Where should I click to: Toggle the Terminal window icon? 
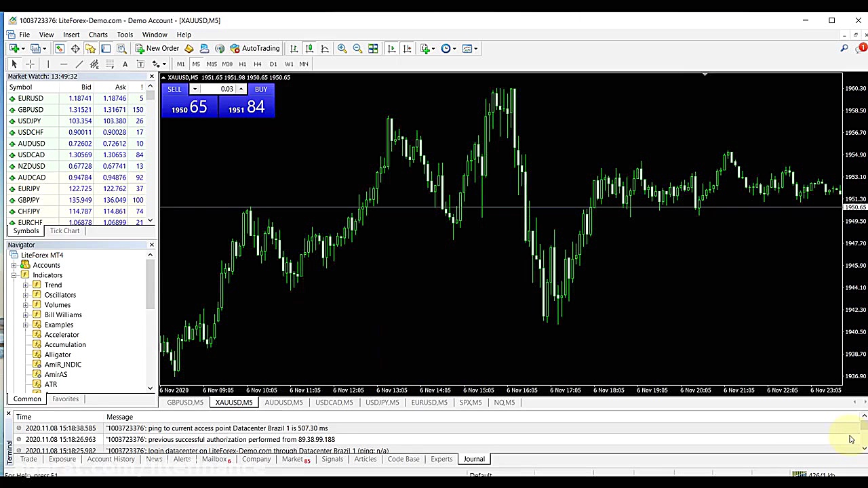(x=106, y=48)
